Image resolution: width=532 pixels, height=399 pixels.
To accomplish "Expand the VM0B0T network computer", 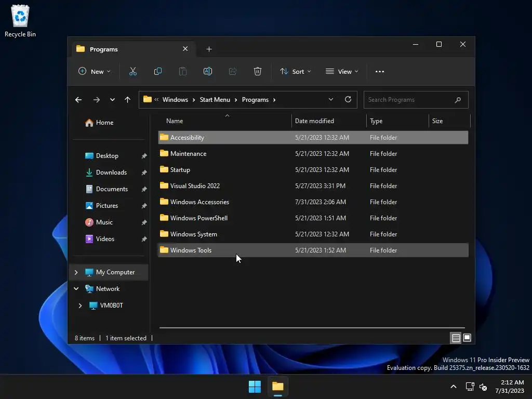I will coord(80,305).
